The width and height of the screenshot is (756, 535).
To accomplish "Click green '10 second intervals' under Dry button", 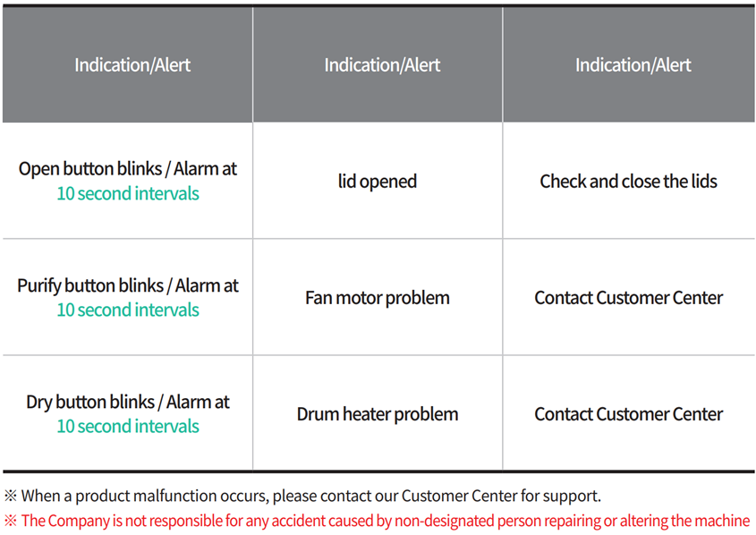I will [128, 426].
